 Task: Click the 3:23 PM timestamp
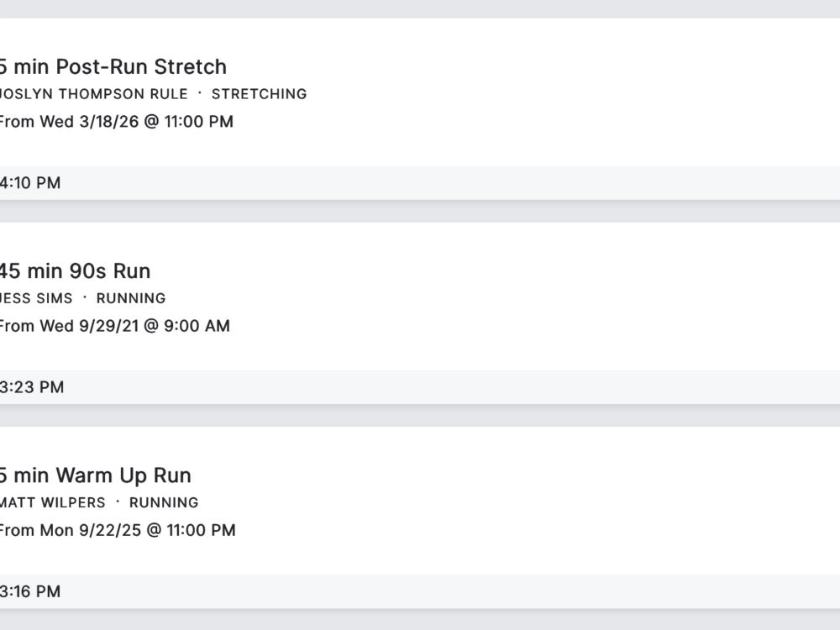[32, 387]
